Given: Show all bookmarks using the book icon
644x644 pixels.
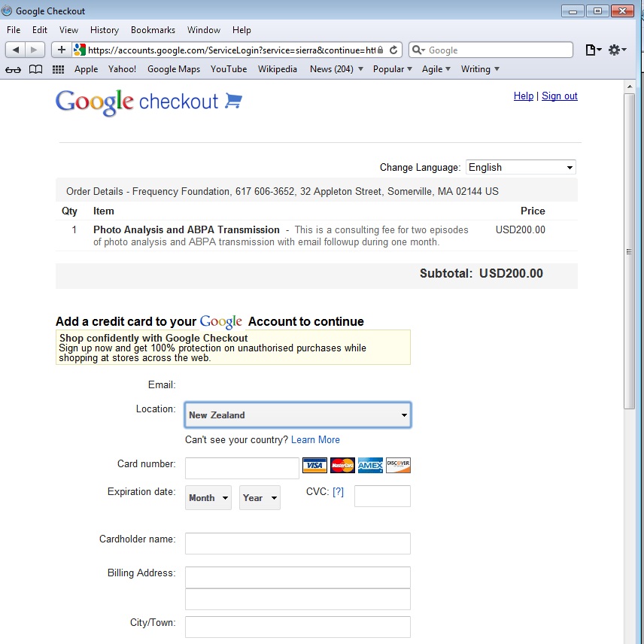Looking at the screenshot, I should [x=35, y=69].
